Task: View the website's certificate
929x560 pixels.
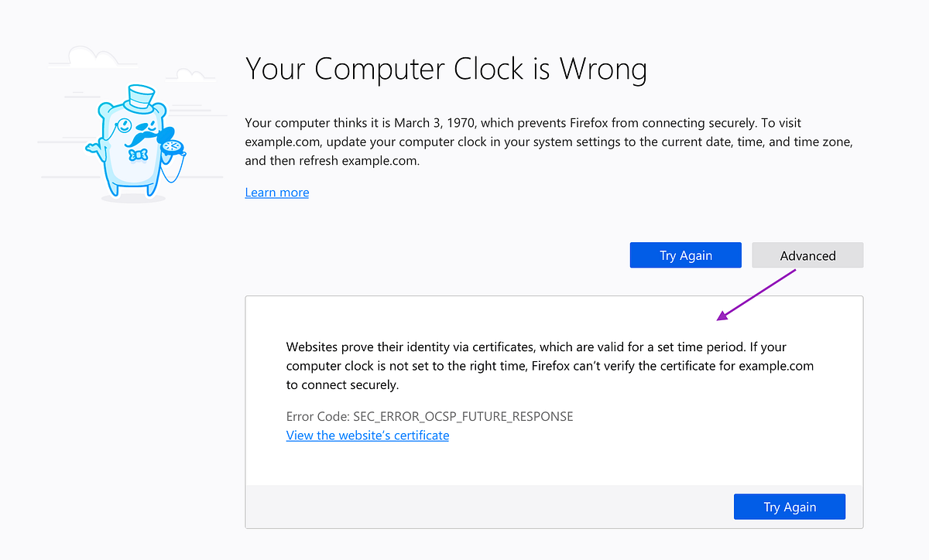Action: click(367, 435)
